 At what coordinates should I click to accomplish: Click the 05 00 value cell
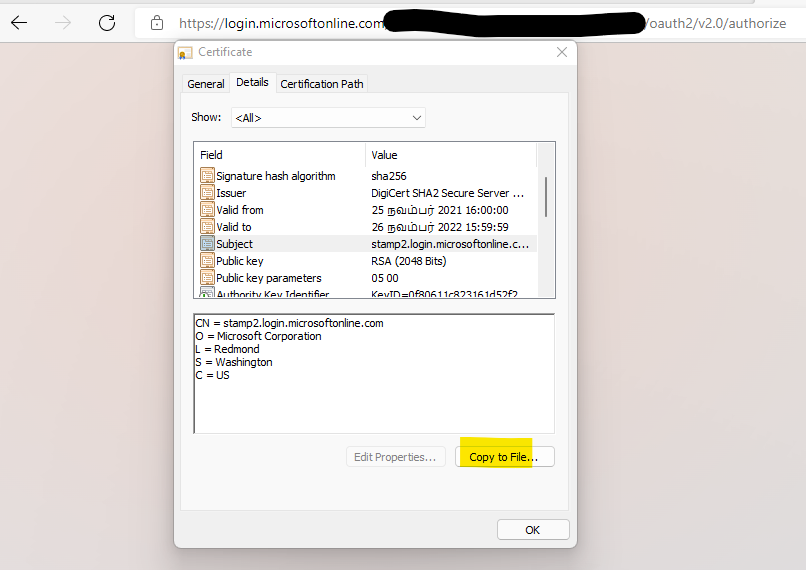[384, 278]
